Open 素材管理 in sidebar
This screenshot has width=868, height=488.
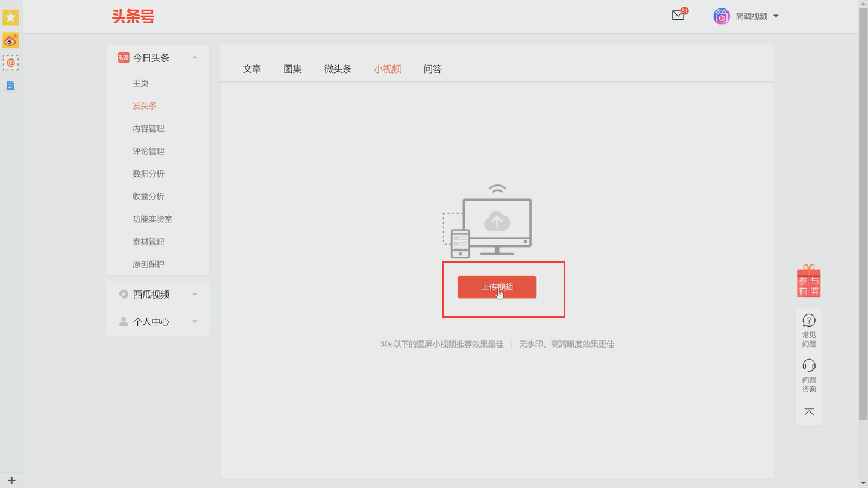[148, 242]
